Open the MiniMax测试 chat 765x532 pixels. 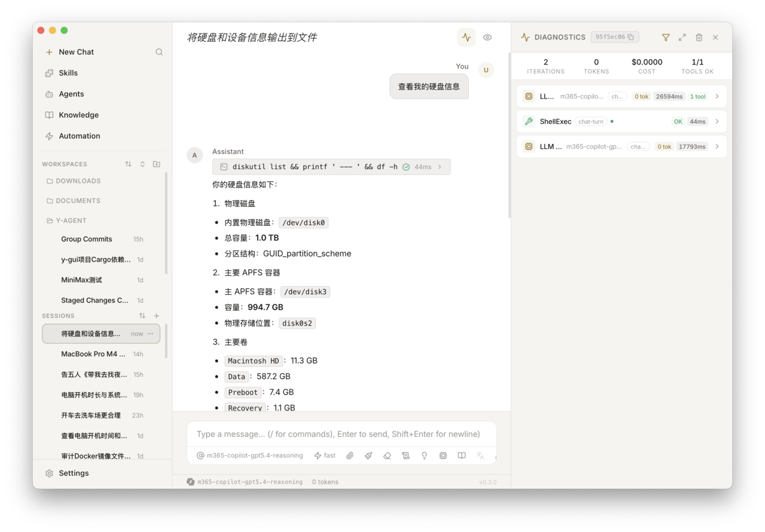tap(102, 280)
